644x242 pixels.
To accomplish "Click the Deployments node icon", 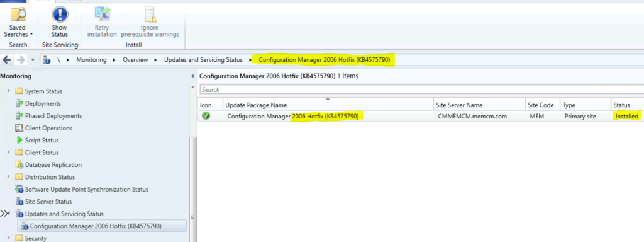I will click(19, 103).
